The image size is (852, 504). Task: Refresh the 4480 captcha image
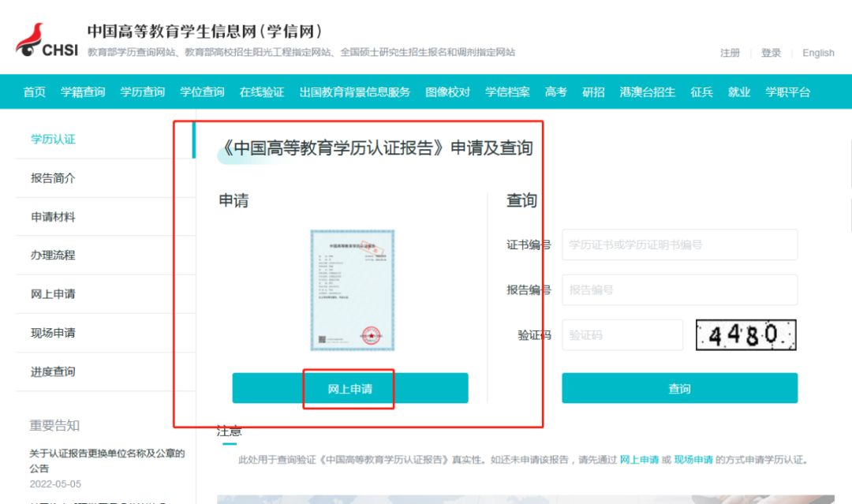pyautogui.click(x=745, y=335)
